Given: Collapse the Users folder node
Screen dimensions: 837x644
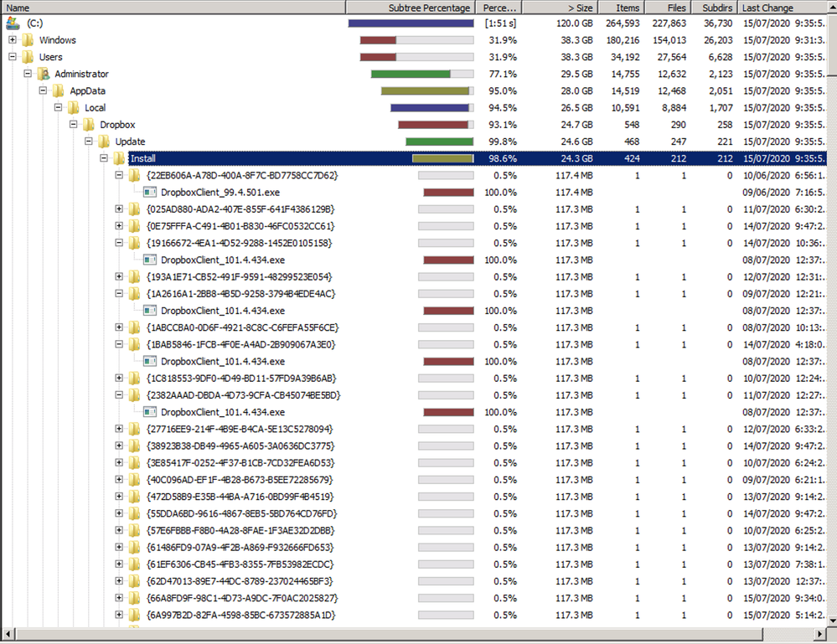Looking at the screenshot, I should click(13, 57).
